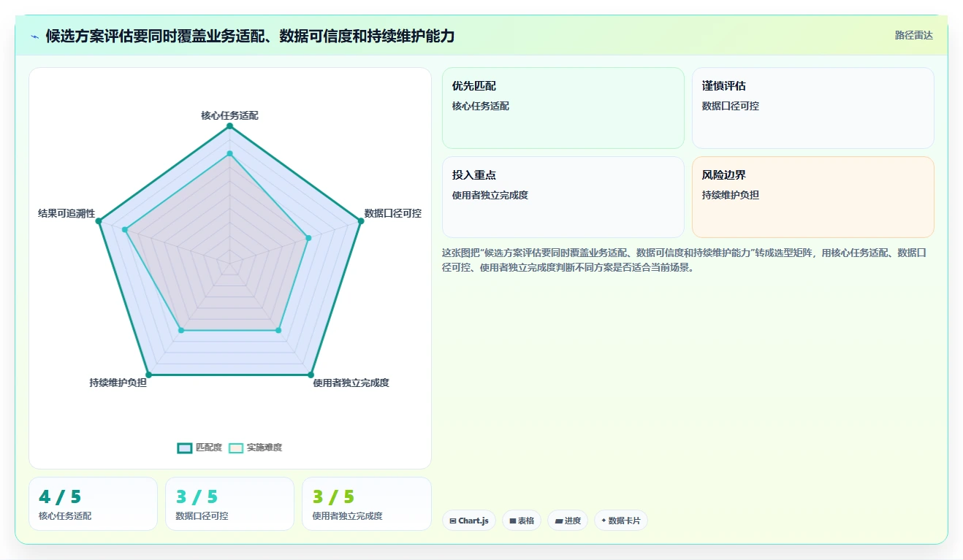Click the lightning icon beside the page title
Screen dimensions: 963x560
coord(35,36)
